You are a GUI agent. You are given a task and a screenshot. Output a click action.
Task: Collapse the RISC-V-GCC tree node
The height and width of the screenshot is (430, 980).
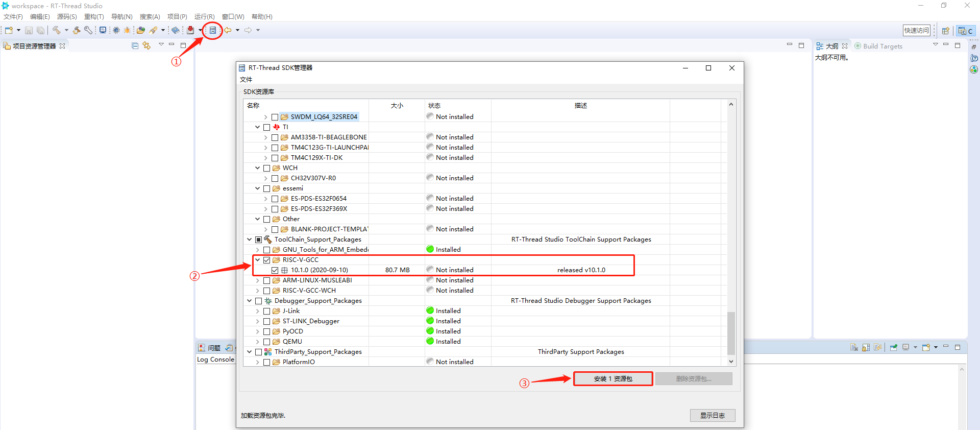258,260
